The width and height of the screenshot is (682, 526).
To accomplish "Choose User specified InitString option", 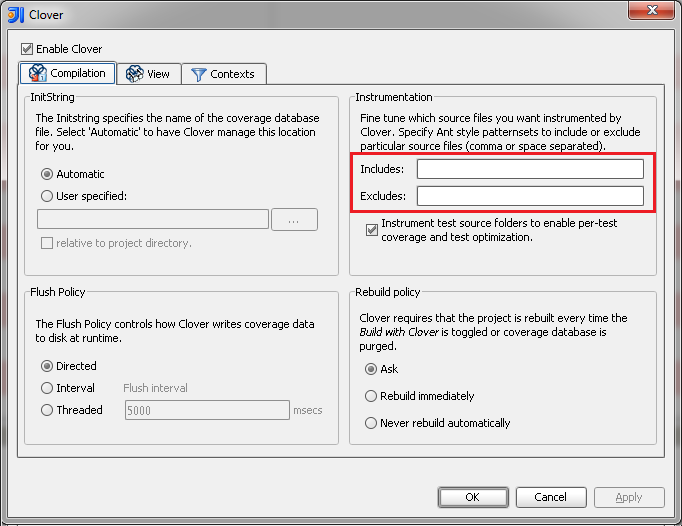I will pyautogui.click(x=46, y=196).
